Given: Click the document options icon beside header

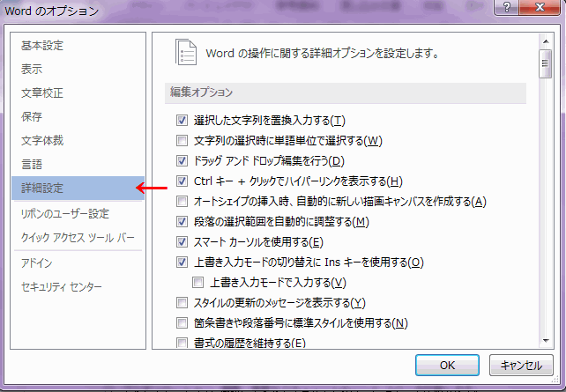Looking at the screenshot, I should click(x=186, y=52).
